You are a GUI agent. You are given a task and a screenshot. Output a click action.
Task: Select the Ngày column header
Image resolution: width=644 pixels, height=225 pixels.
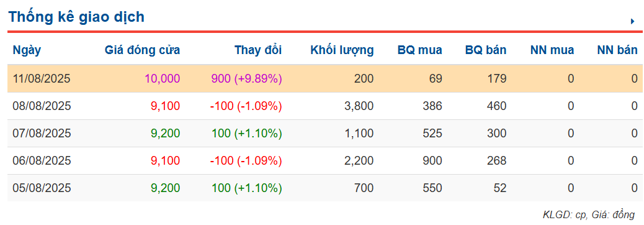(27, 50)
